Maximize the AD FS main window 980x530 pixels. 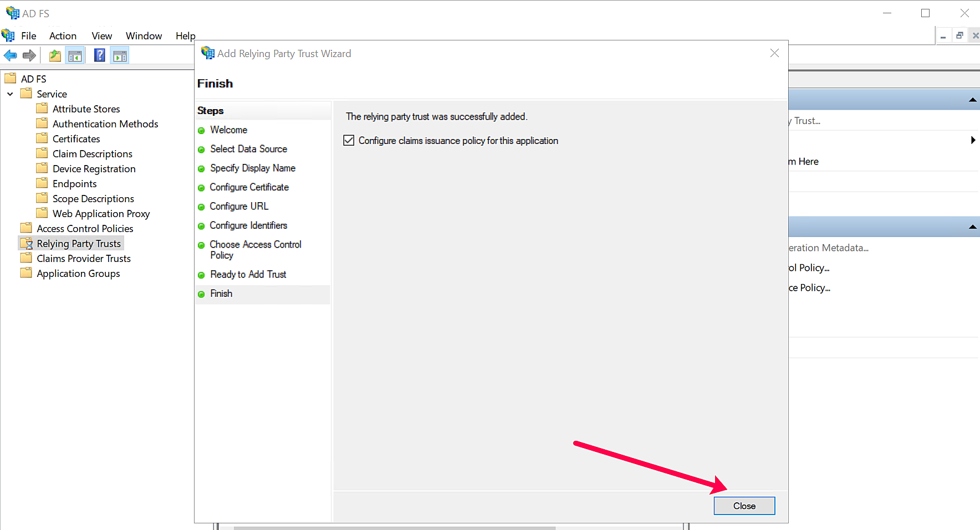[x=925, y=13]
